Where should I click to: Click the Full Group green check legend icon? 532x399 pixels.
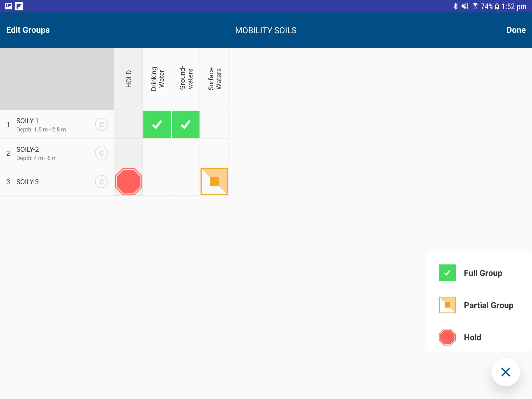[447, 273]
